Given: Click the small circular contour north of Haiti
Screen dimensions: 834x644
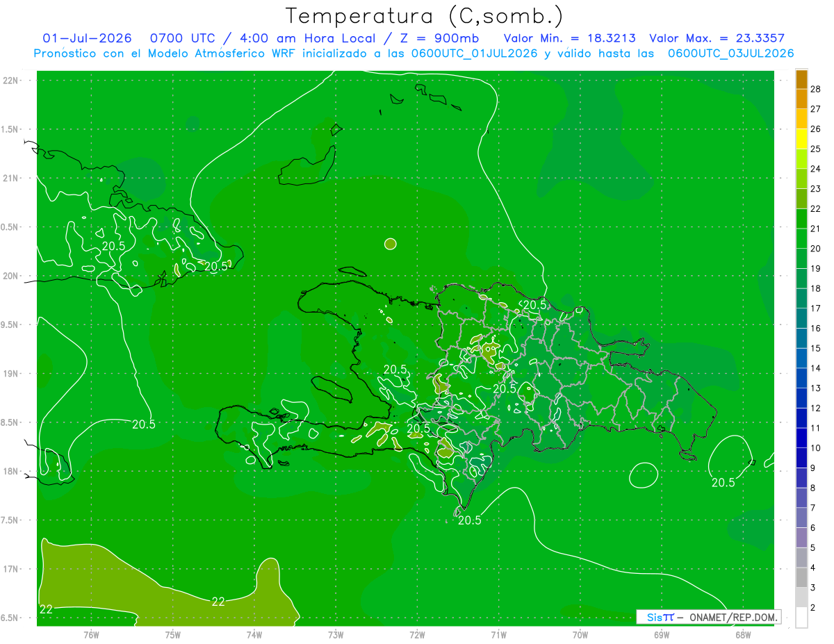Looking at the screenshot, I should [x=391, y=244].
